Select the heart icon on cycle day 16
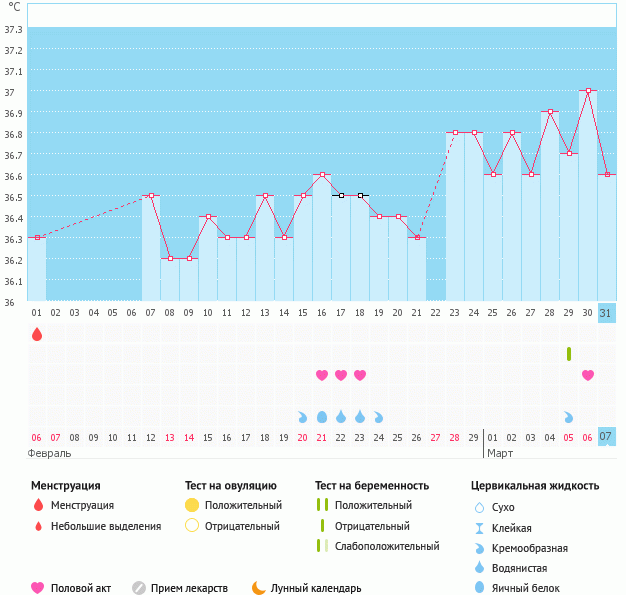626x595 pixels. (322, 375)
